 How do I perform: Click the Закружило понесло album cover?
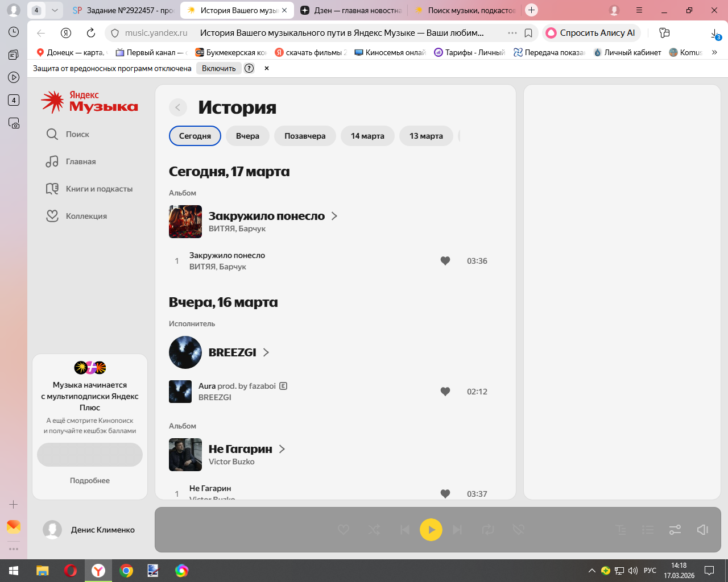click(185, 222)
